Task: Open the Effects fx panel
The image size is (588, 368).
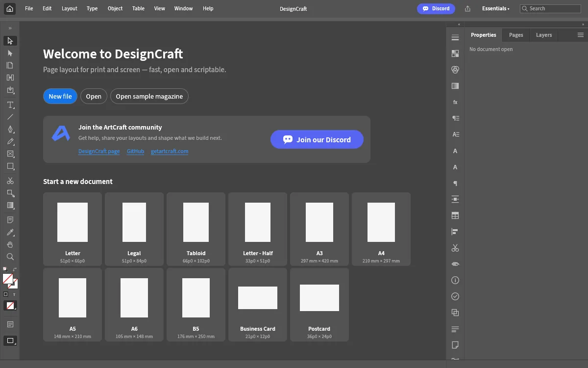Action: pos(455,102)
